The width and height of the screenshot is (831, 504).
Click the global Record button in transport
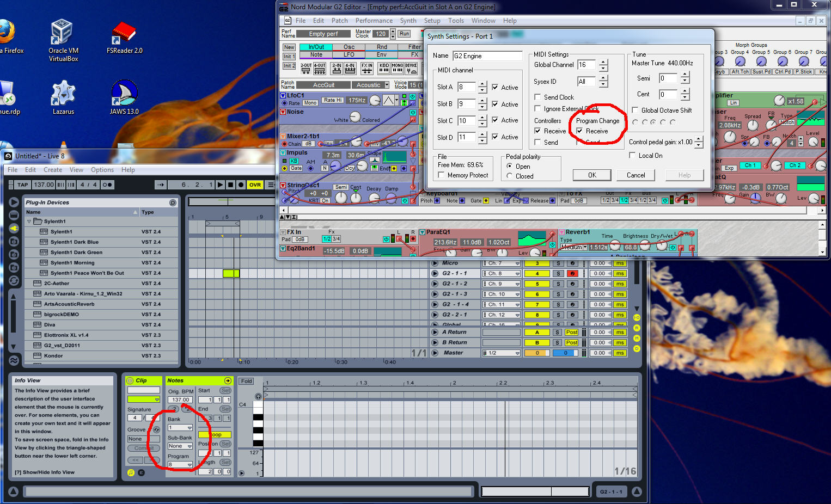[241, 185]
